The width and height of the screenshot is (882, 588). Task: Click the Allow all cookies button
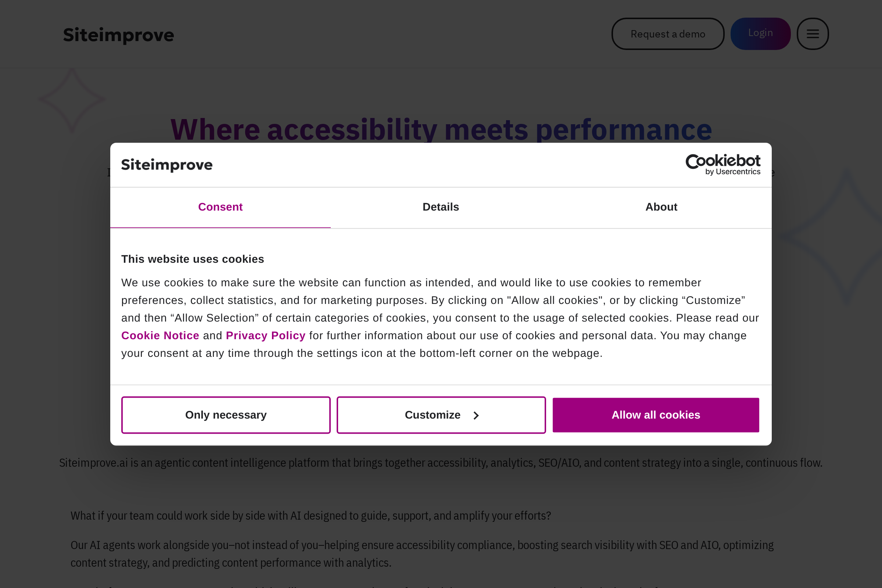point(656,415)
